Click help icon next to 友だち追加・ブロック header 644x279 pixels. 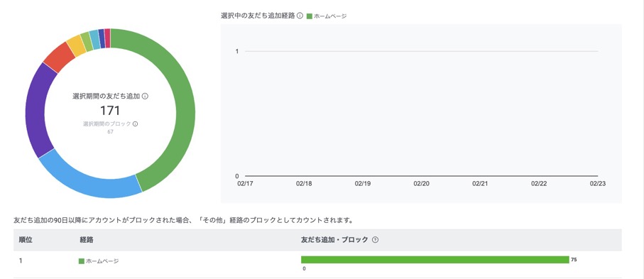(x=375, y=240)
